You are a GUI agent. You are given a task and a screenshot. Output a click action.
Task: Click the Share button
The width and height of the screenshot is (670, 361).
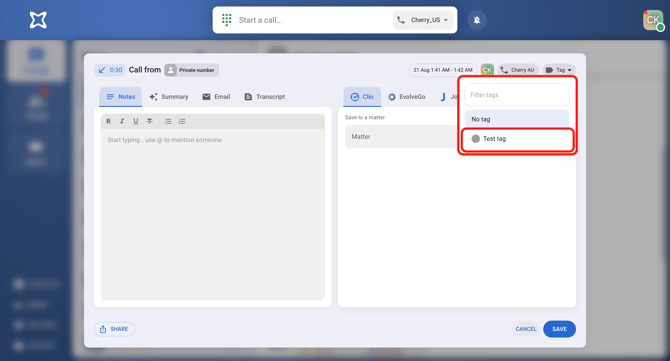[x=114, y=329]
